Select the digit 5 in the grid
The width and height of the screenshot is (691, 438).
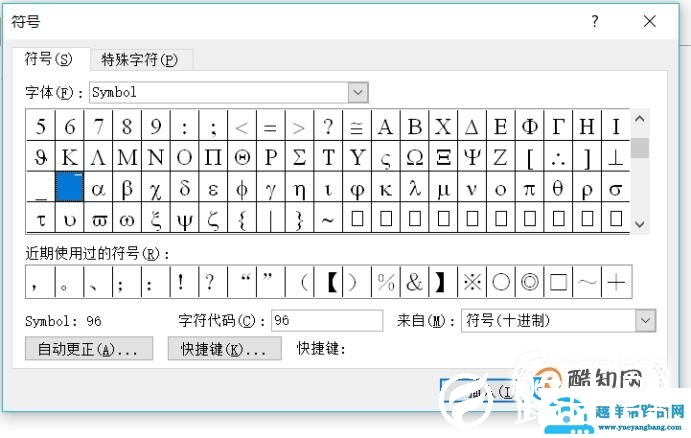pyautogui.click(x=41, y=126)
